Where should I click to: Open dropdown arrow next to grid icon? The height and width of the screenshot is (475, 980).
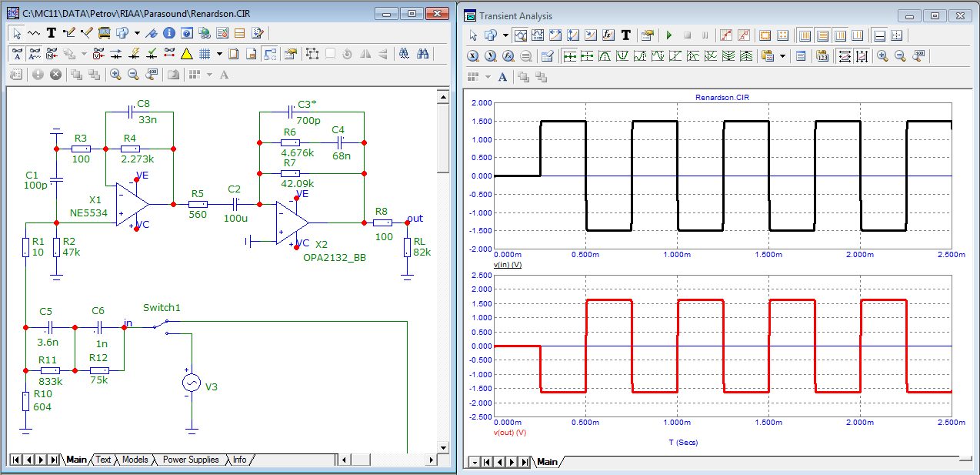tap(220, 54)
